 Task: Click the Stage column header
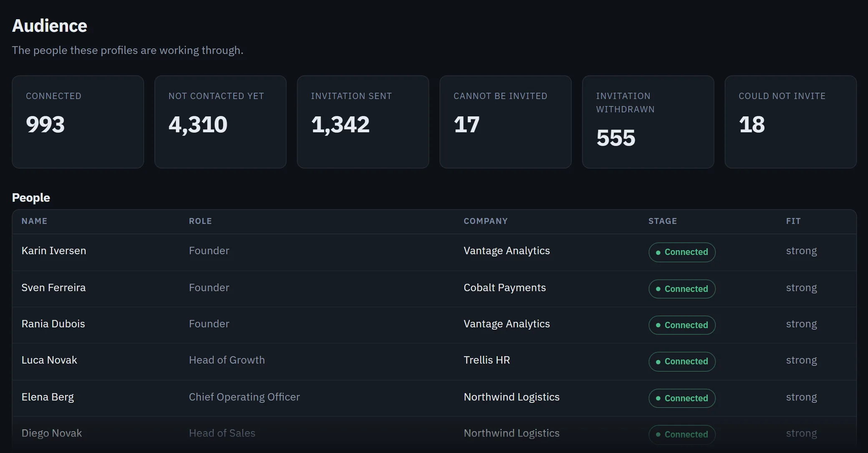coord(663,221)
